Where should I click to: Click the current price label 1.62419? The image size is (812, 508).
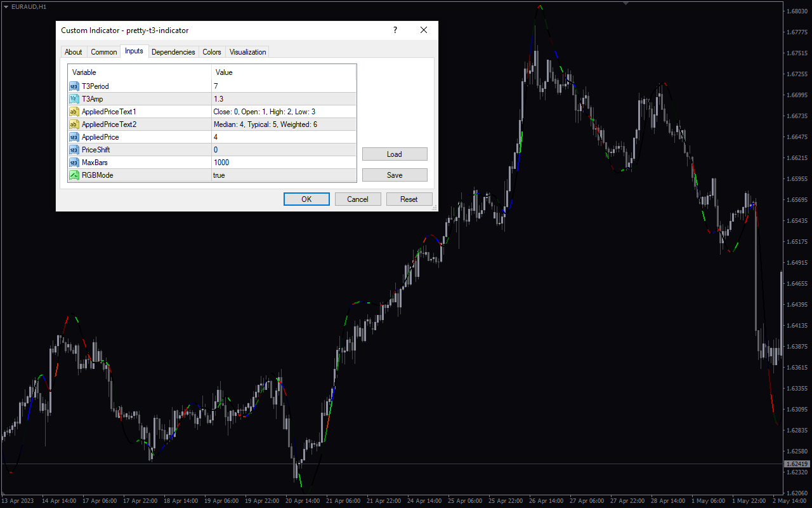(797, 464)
